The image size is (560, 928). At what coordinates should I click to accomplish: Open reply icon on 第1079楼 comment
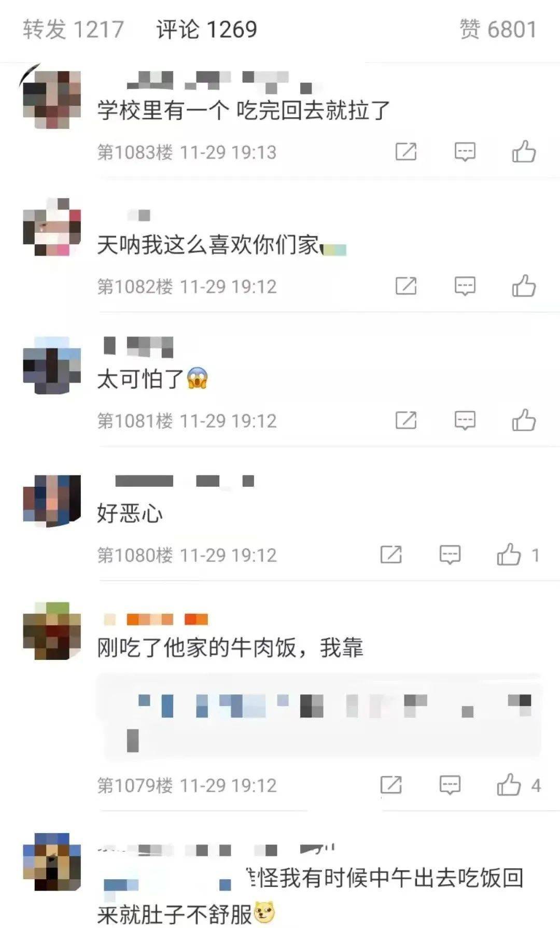(x=450, y=784)
